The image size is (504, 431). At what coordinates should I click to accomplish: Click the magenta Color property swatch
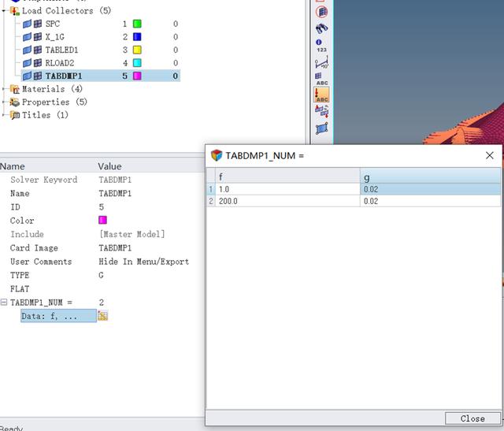(102, 220)
